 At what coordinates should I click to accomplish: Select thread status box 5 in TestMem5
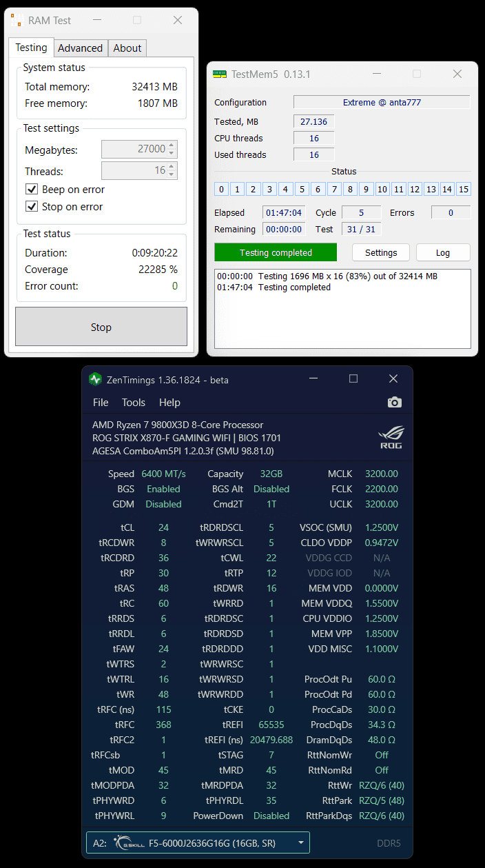pyautogui.click(x=302, y=189)
